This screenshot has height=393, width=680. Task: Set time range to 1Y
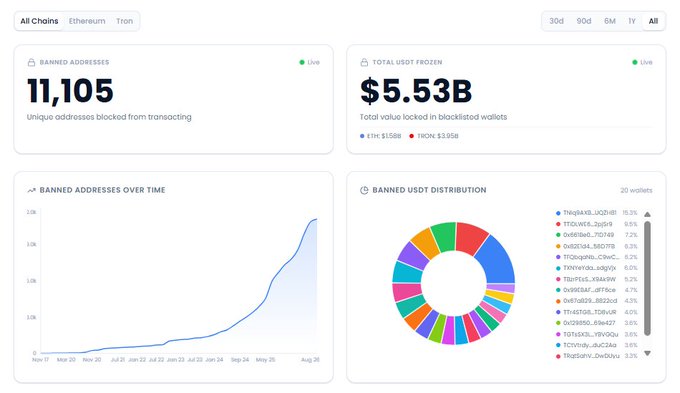coord(632,21)
